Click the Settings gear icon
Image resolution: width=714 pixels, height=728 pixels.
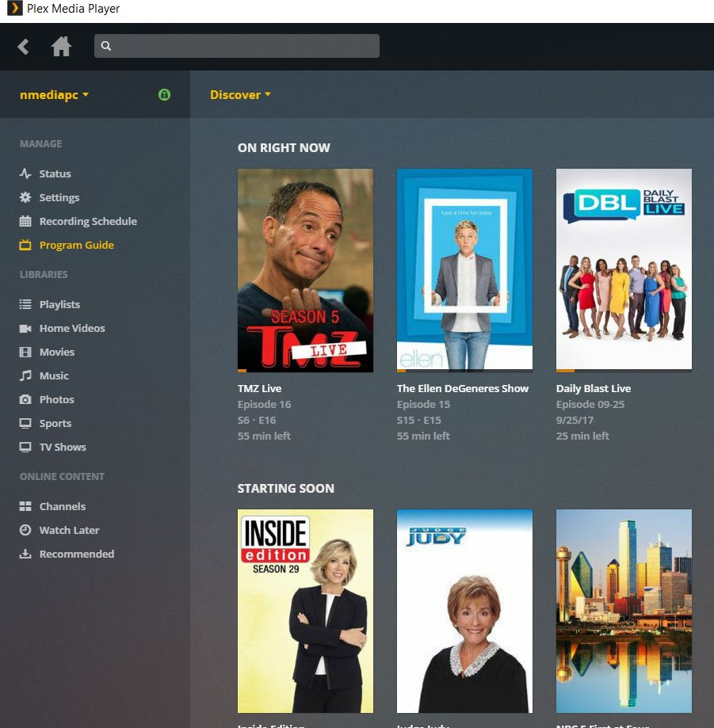[x=25, y=197]
